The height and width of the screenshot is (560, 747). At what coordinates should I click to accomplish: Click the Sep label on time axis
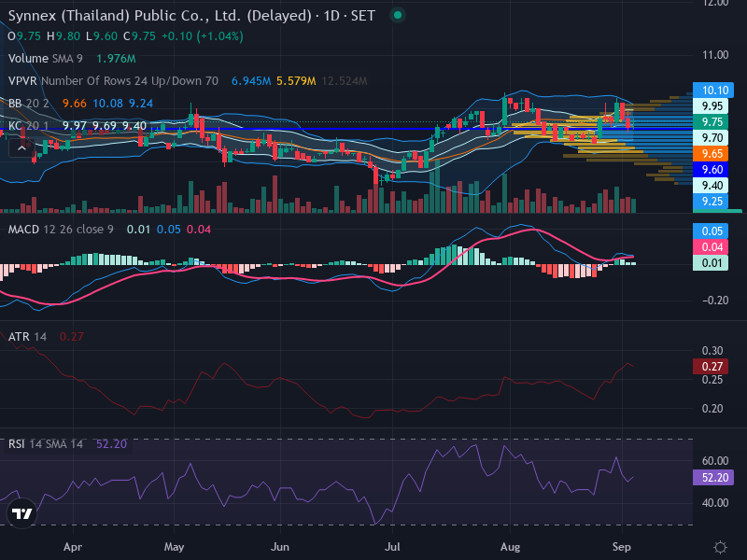click(x=621, y=547)
